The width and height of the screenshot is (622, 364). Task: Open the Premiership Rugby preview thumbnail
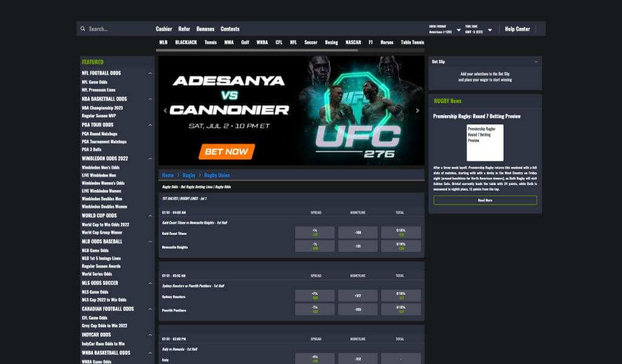pos(485,143)
